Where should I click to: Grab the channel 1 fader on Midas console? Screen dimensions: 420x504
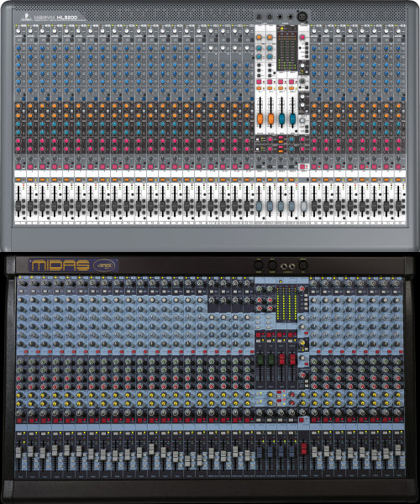(18, 453)
